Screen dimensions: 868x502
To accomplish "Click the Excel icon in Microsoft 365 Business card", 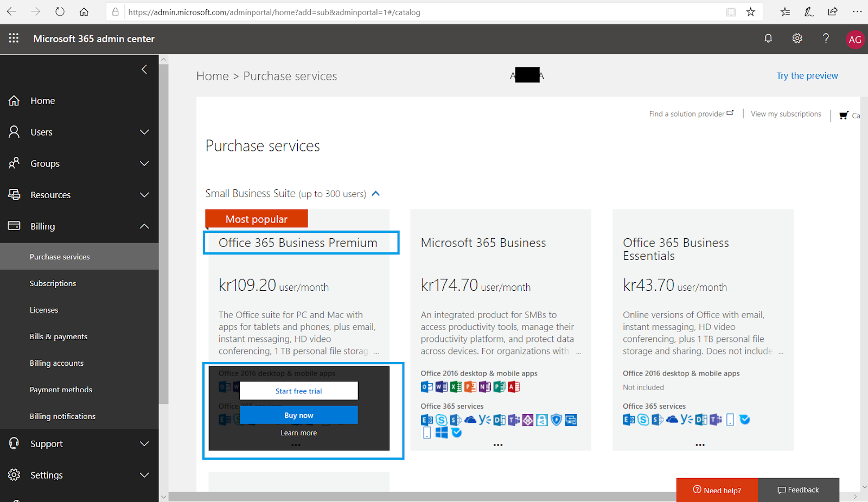I will (456, 387).
